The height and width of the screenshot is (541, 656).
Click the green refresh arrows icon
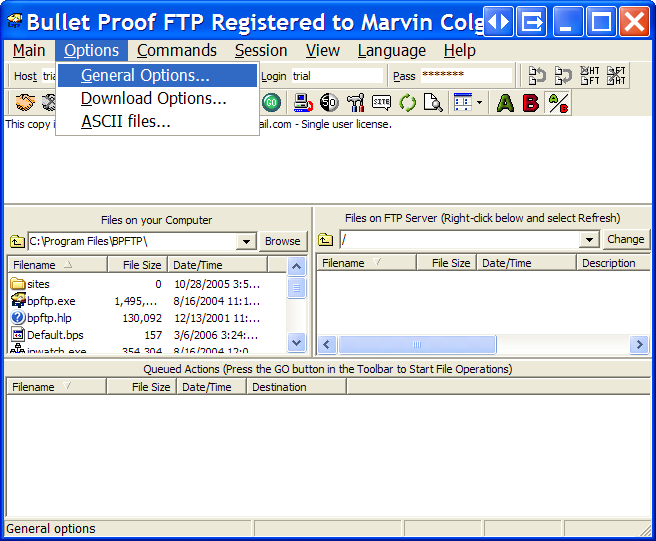pos(408,102)
